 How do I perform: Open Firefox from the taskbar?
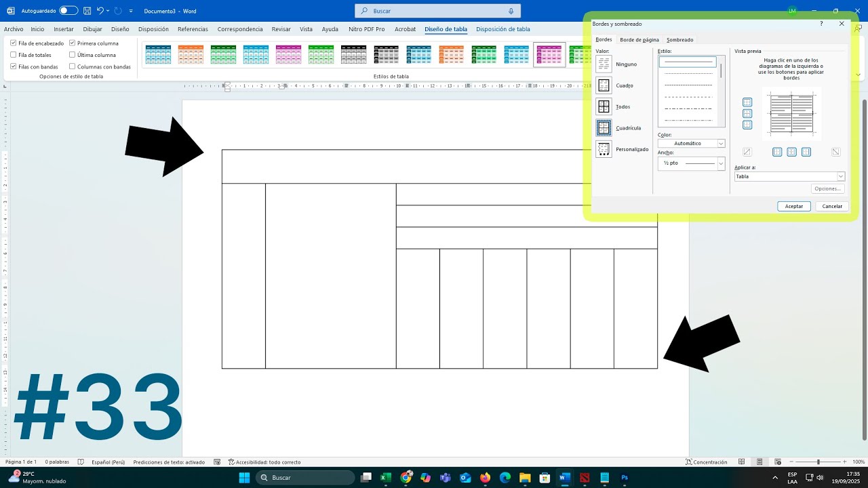(x=485, y=478)
